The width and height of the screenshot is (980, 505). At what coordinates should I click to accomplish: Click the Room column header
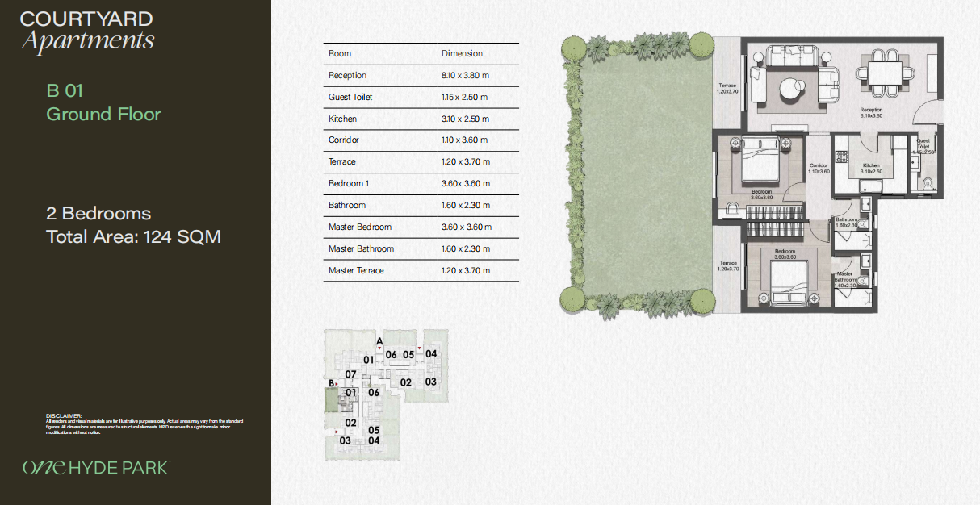point(340,53)
